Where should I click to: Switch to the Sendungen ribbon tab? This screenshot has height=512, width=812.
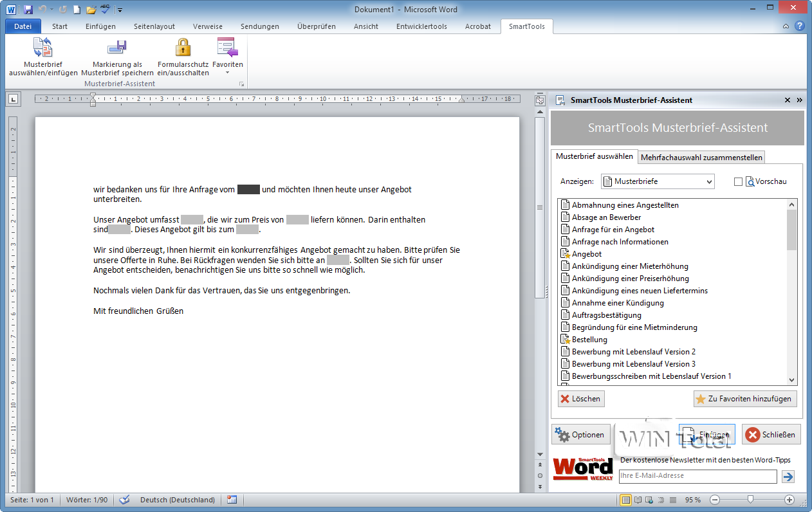[260, 26]
